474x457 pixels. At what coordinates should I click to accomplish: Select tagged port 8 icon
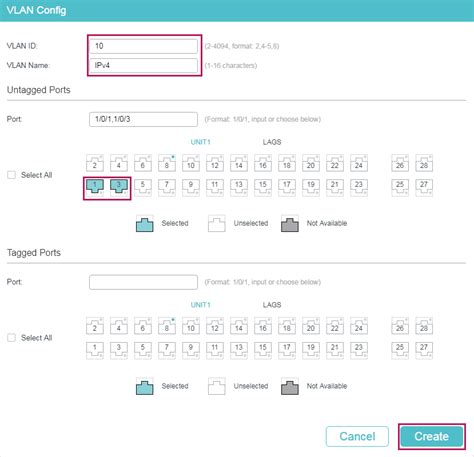tap(167, 326)
